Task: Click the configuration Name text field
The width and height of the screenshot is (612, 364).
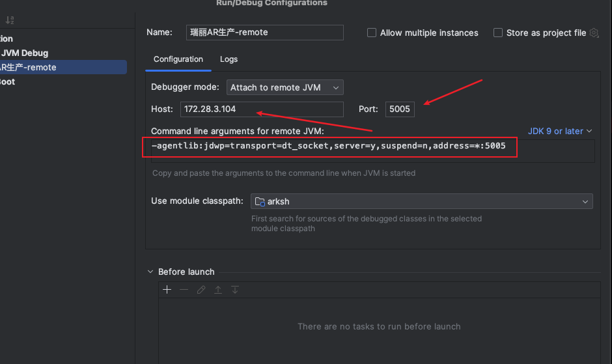Action: pos(264,33)
